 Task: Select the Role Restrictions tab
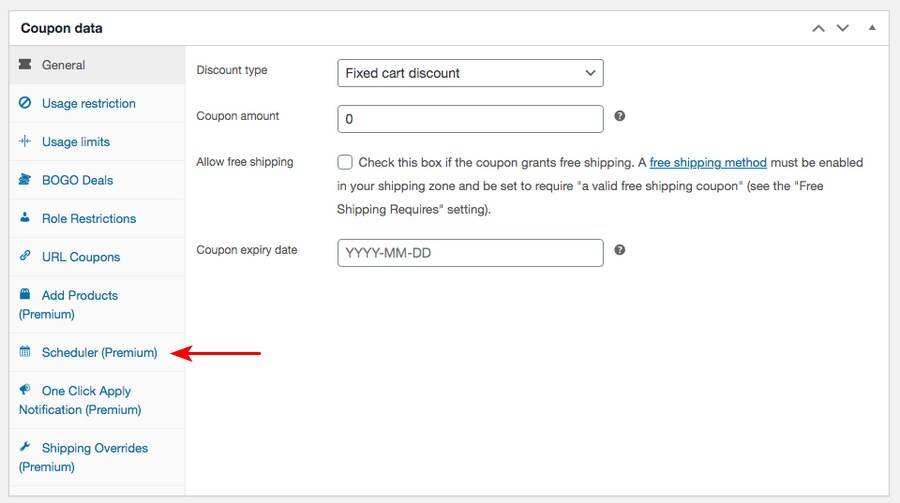pos(97,219)
